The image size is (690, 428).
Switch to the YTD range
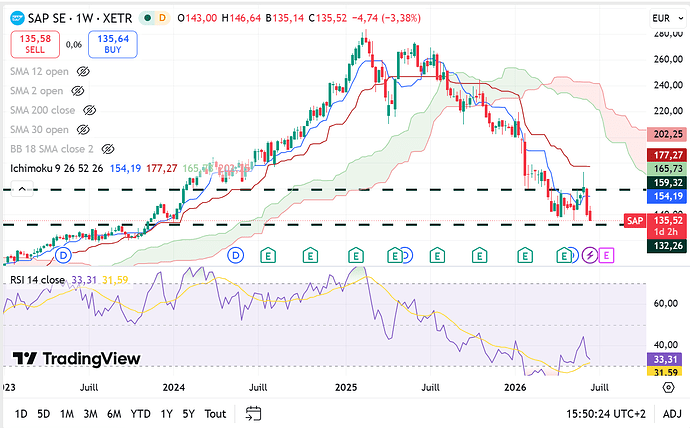point(140,414)
